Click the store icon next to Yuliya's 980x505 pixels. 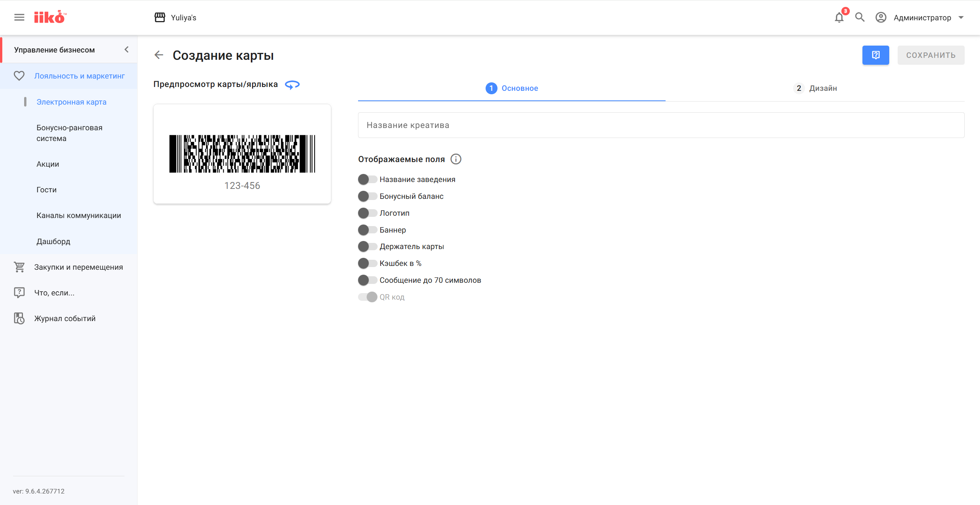[x=160, y=17]
